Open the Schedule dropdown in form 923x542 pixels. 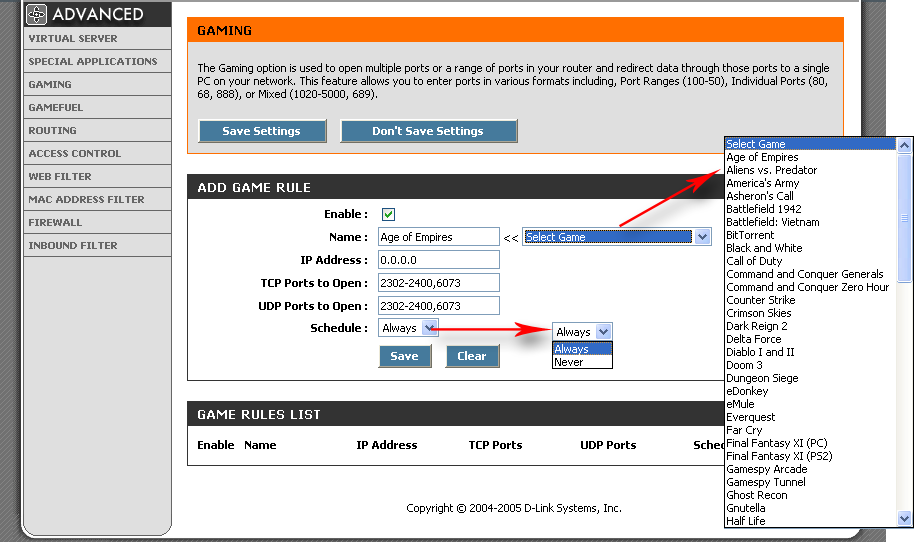408,328
